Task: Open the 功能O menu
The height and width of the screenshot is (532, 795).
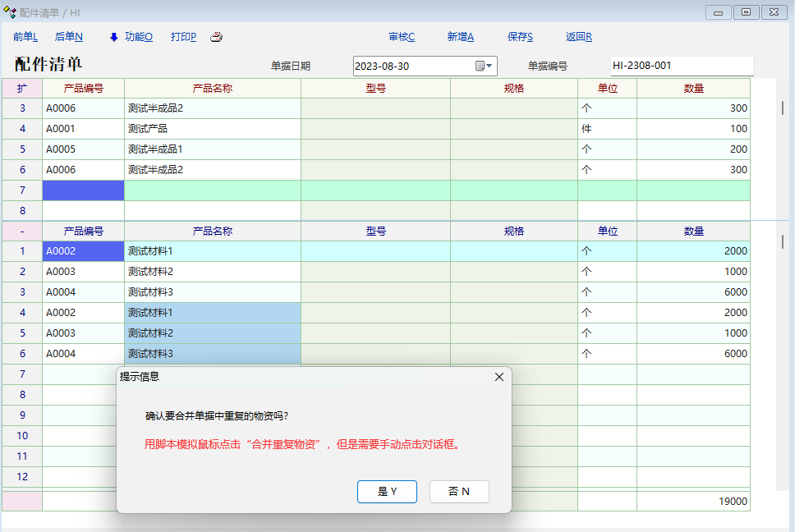Action: (x=138, y=37)
